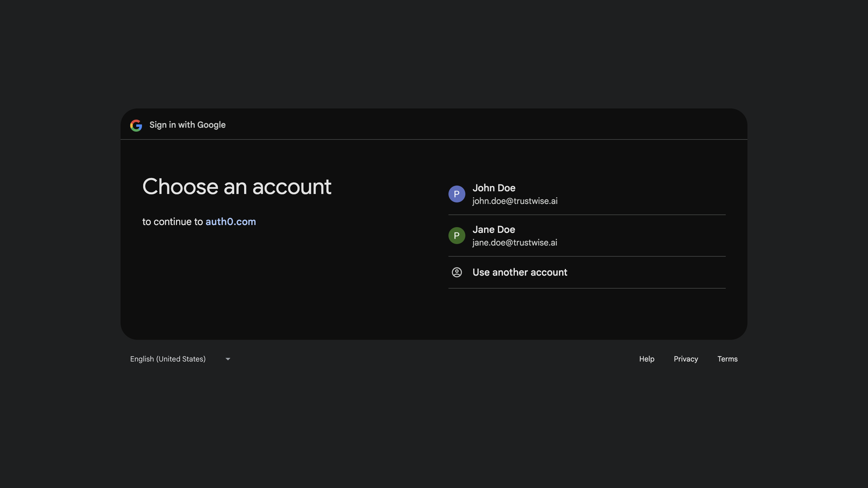Click the 'to continue to' text
This screenshot has width=868, height=488.
(172, 222)
